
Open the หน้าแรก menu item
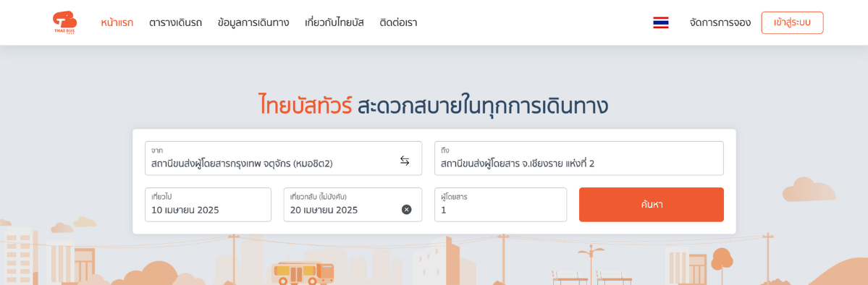(117, 22)
